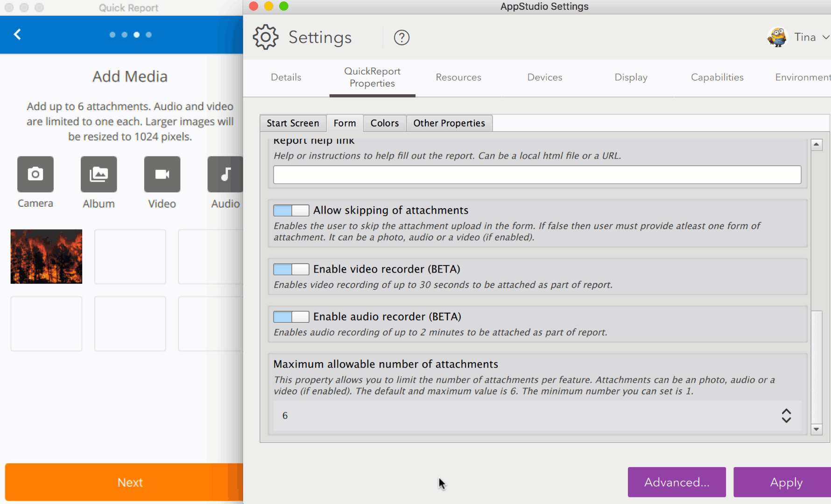Click the Report help link text field
Image resolution: width=831 pixels, height=504 pixels.
coord(537,175)
